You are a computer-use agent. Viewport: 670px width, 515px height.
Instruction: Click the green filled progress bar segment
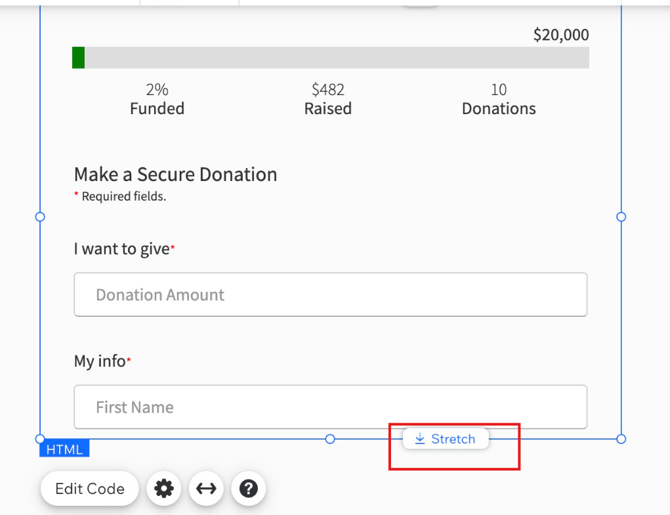(x=79, y=58)
